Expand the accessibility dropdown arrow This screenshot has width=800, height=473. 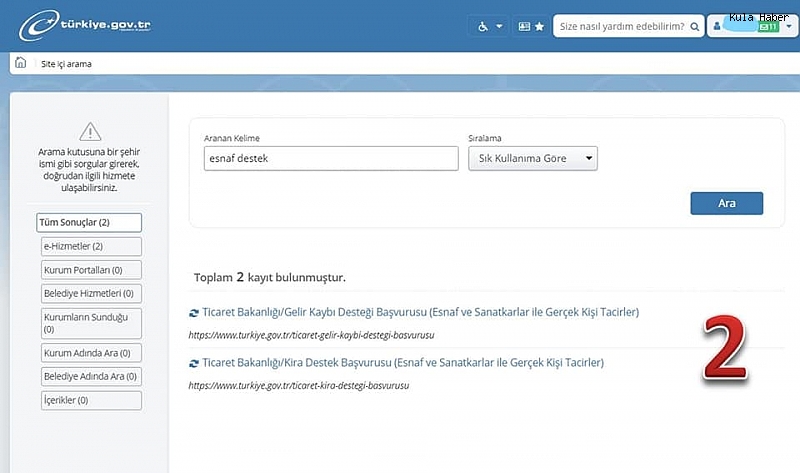(x=499, y=27)
